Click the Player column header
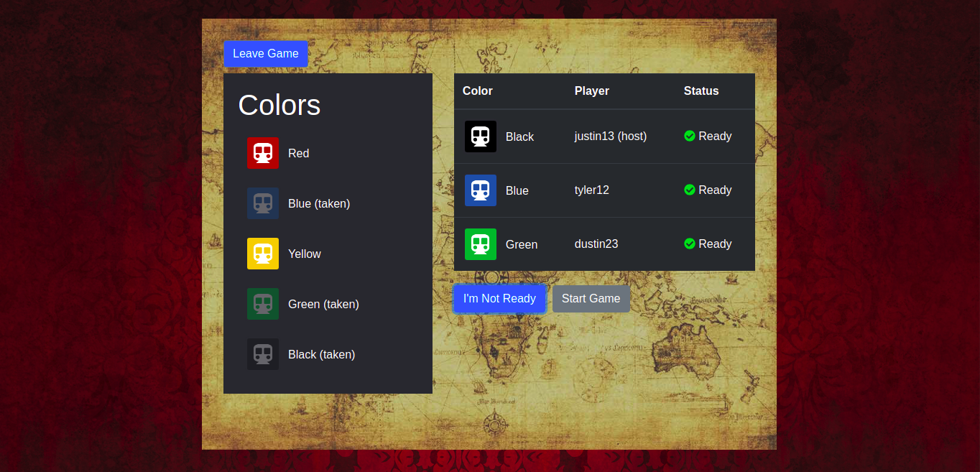The image size is (980, 472). [591, 91]
